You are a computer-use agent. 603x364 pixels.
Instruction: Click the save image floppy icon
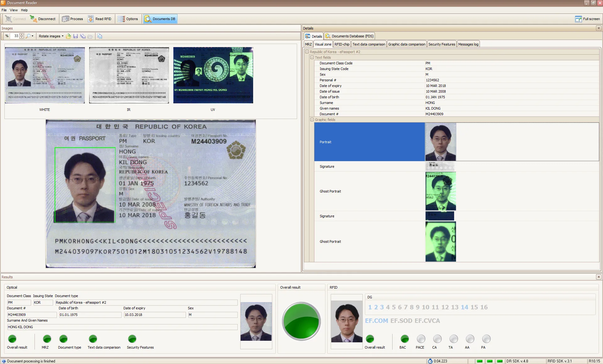[x=75, y=36]
